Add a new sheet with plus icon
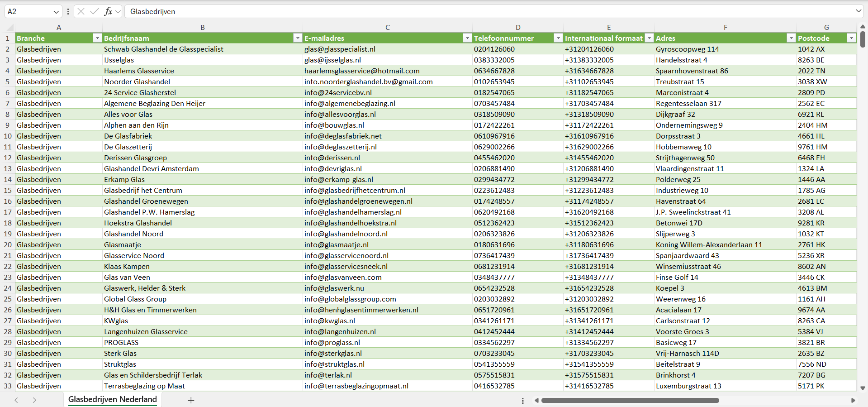 [x=191, y=400]
